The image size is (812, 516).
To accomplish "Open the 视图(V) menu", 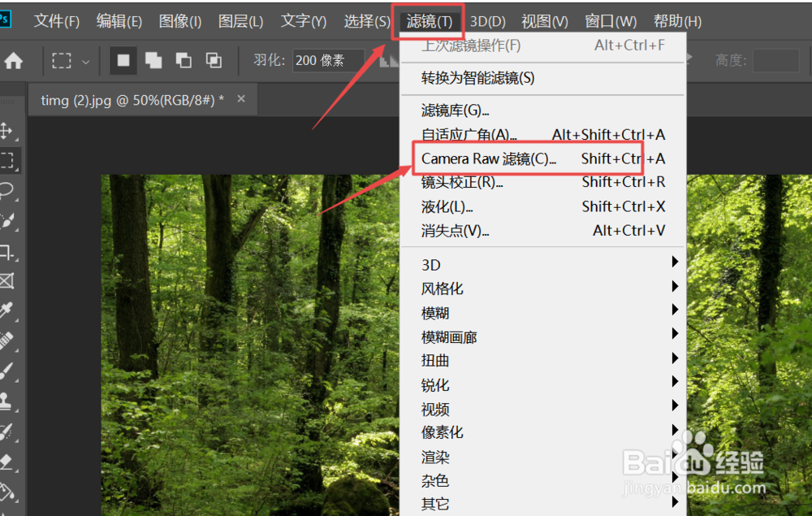I will (544, 21).
